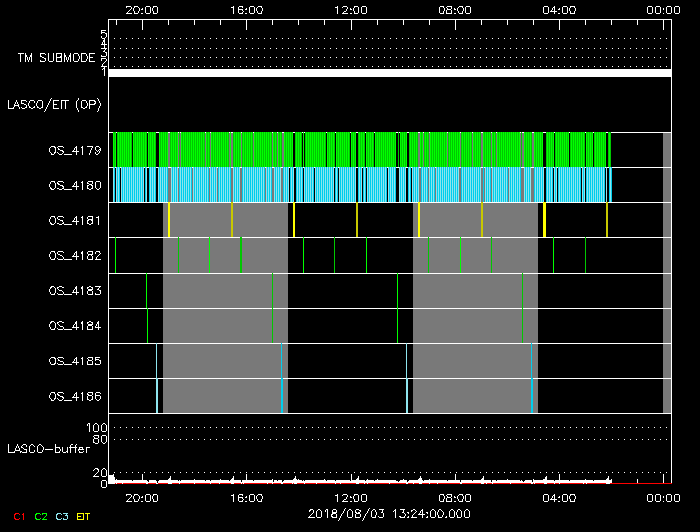This screenshot has width=700, height=532.
Task: Click the TM SUBMODE label
Action: [x=55, y=58]
